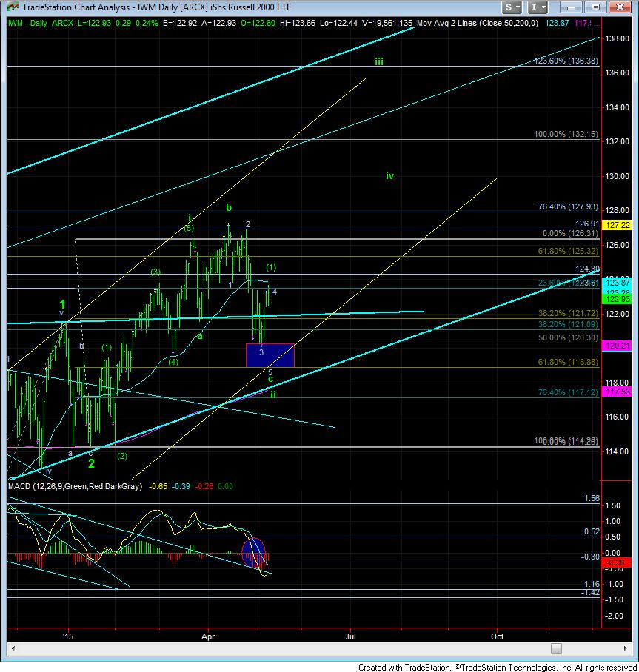Open the S symbol linking dropdown
Screen dimensions: 639x672
[x=512, y=7]
